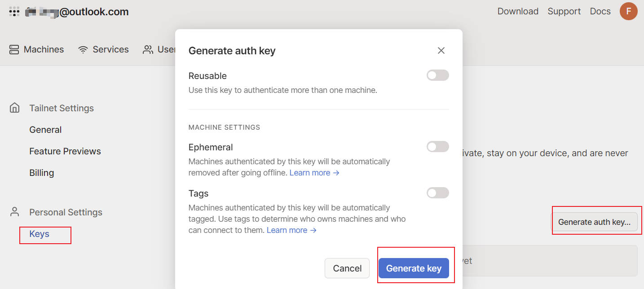This screenshot has width=644, height=289.
Task: Turn on the Ephemeral toggle
Action: tap(437, 147)
